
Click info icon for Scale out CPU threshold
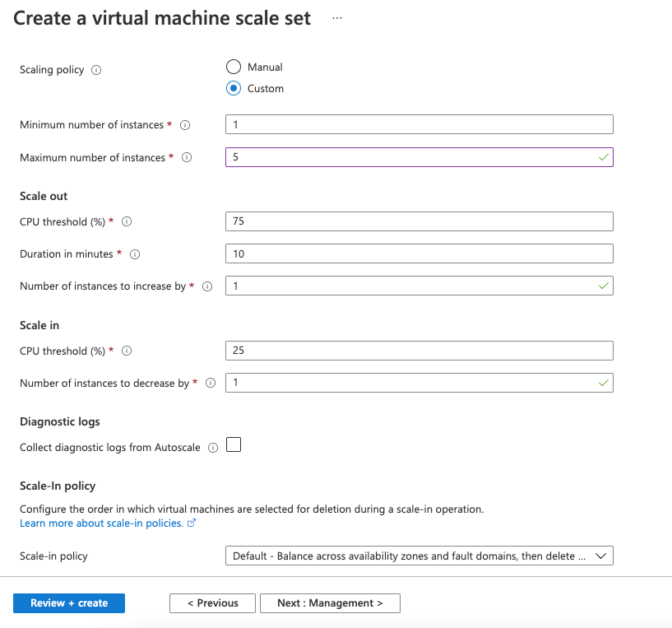point(127,221)
